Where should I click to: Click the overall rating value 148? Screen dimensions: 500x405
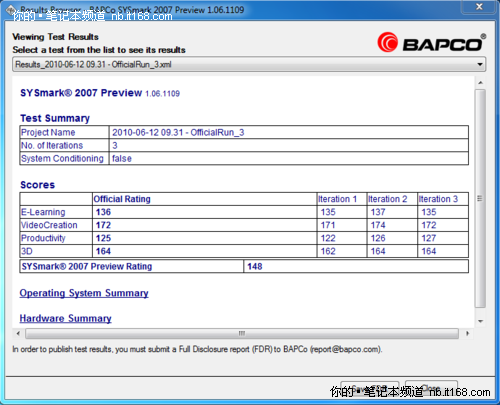point(255,266)
